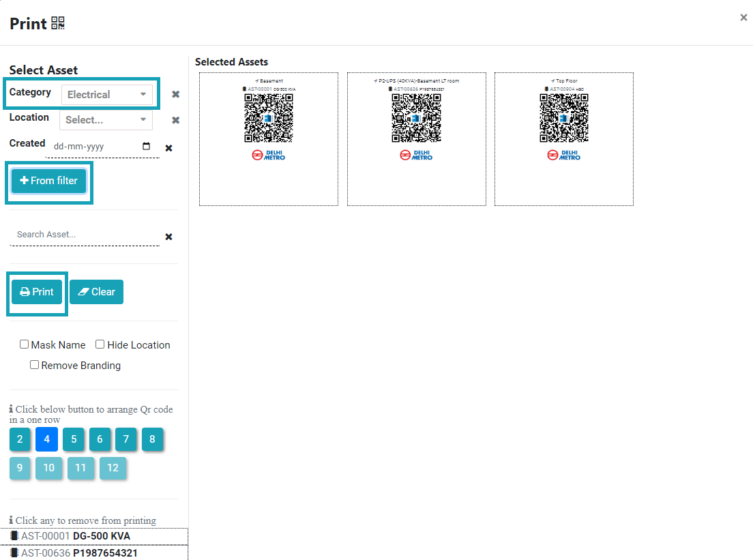Remove AST-00001 DG-500 KVA from printing list
This screenshot has width=753, height=560.
75,536
